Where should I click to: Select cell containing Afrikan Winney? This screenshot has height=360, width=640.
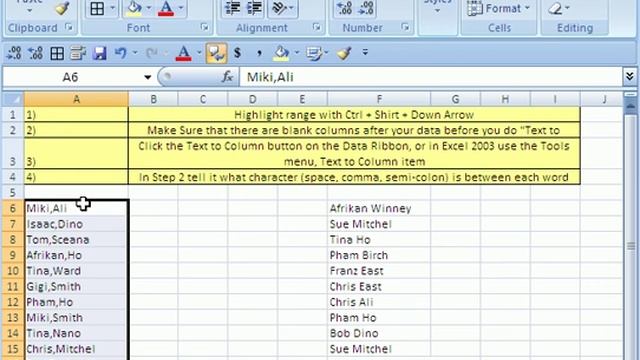(x=379, y=208)
